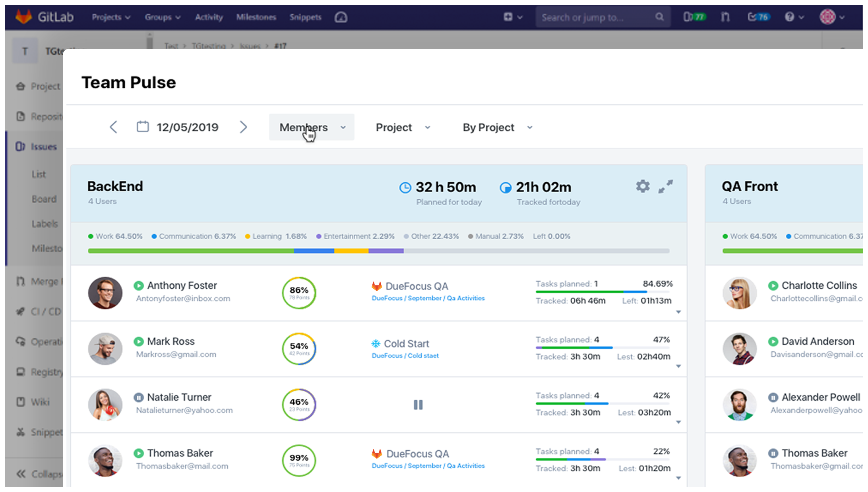Click the calendar icon beside date
The width and height of the screenshot is (868, 492).
pos(143,127)
